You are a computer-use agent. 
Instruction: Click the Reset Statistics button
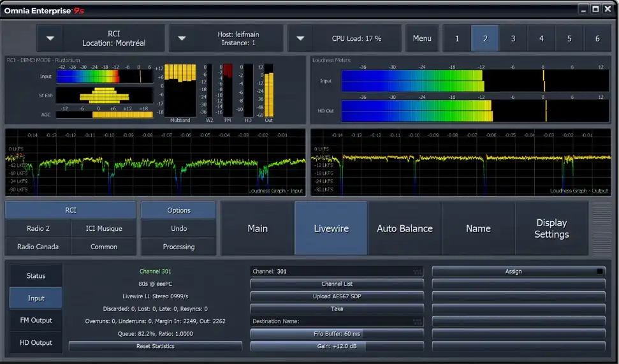pos(155,346)
